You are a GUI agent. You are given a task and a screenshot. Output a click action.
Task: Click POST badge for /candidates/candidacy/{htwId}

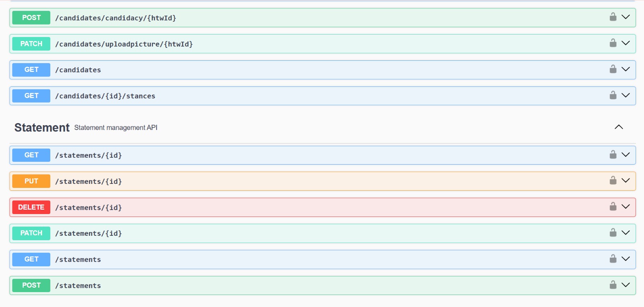point(31,18)
